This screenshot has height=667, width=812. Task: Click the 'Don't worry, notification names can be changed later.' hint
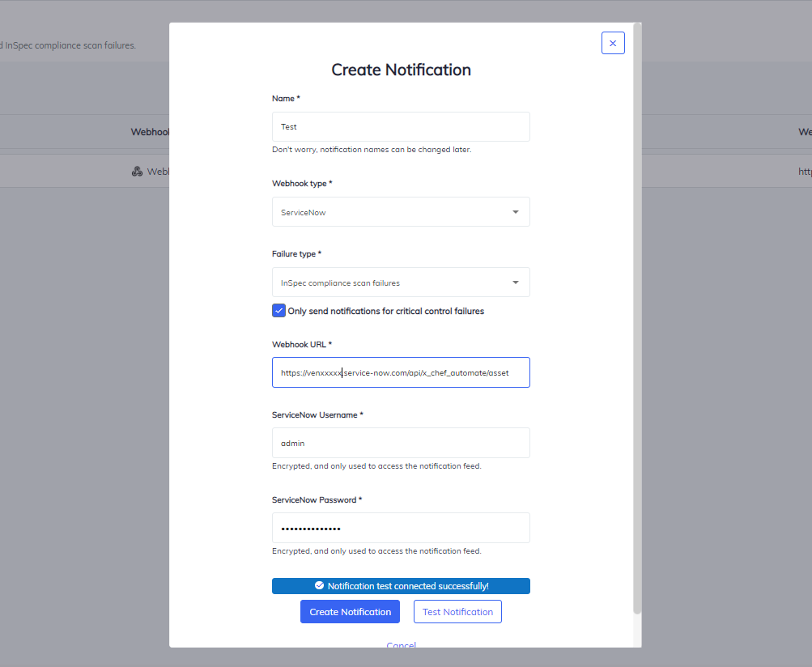[x=372, y=150]
